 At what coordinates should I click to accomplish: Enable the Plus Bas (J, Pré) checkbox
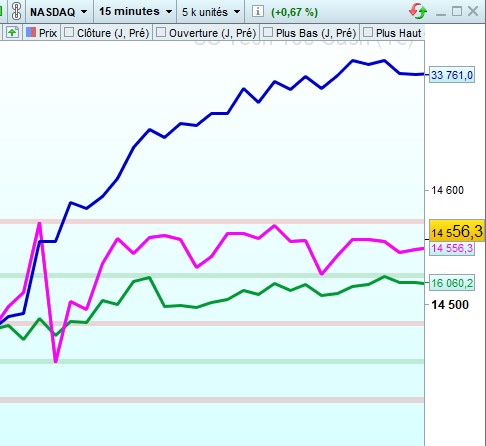point(268,32)
